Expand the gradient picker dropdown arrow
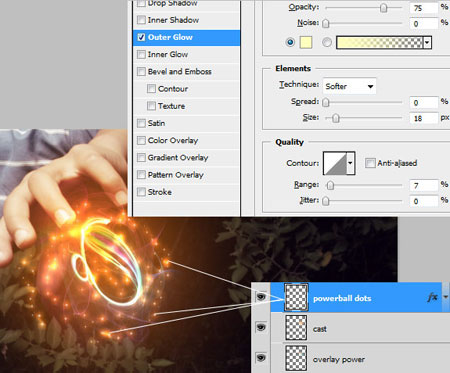The height and width of the screenshot is (373, 450). [427, 43]
